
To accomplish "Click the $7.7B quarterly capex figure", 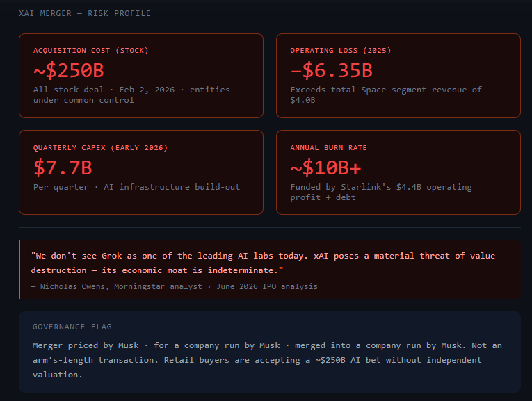I will pos(63,167).
